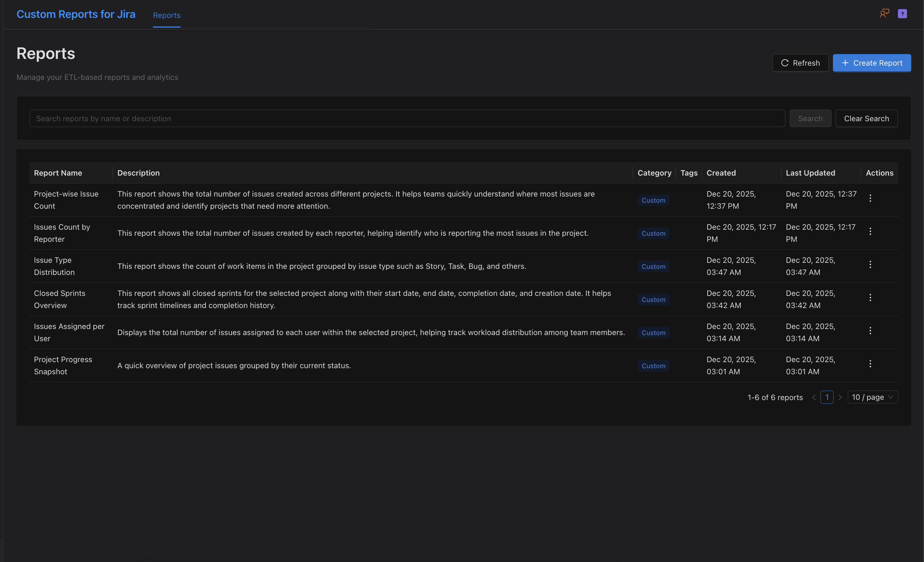The width and height of the screenshot is (924, 562).
Task: Open actions menu for Issue Type Distribution
Action: tap(870, 265)
